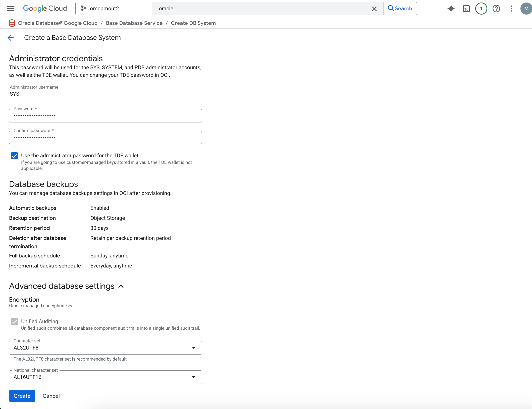View notifications showing one alert
532x409 pixels.
(x=481, y=9)
